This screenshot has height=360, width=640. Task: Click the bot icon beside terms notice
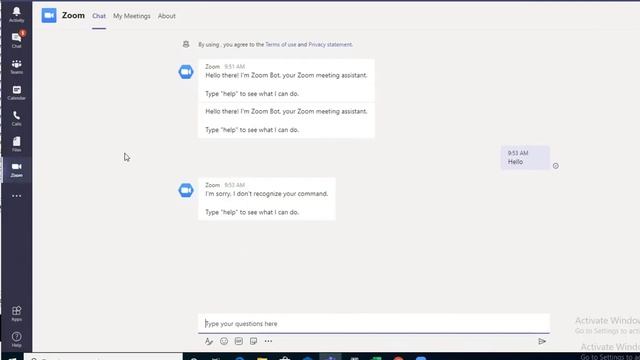click(x=186, y=44)
